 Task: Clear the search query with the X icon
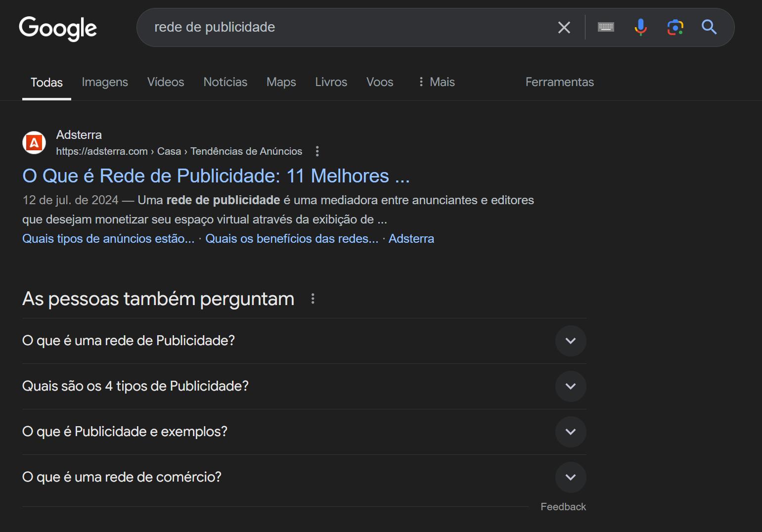coord(563,27)
